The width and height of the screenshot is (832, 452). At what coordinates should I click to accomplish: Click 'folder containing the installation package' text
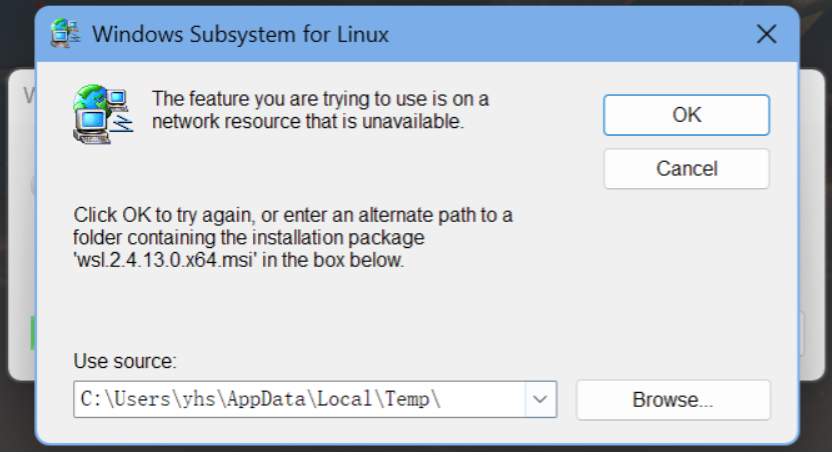click(249, 238)
